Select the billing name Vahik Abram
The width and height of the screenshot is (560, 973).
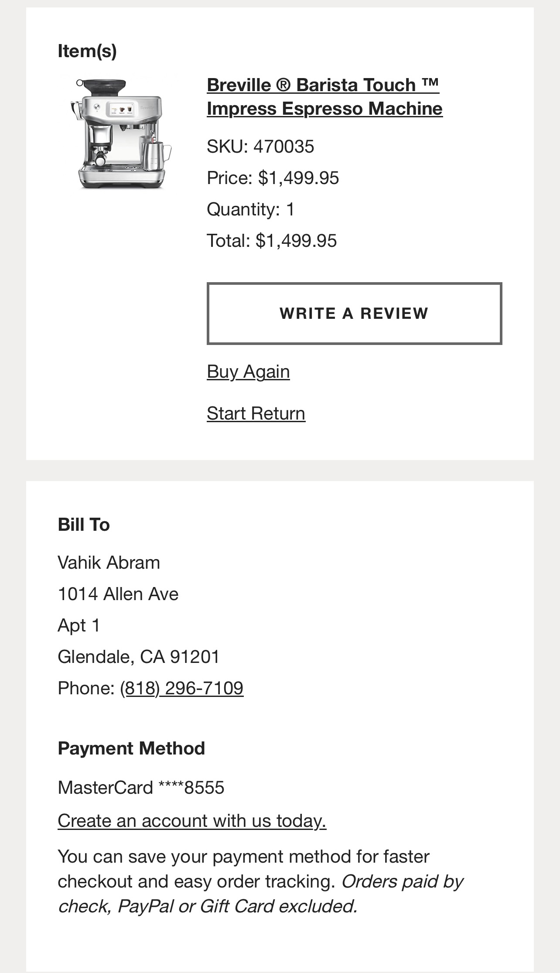pos(109,563)
